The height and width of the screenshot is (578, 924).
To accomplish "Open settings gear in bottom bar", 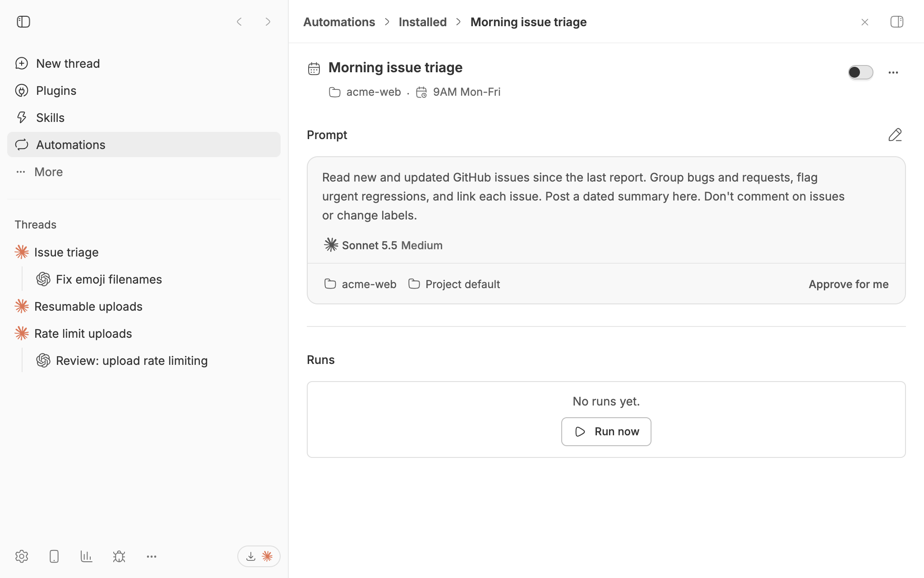I will point(22,556).
